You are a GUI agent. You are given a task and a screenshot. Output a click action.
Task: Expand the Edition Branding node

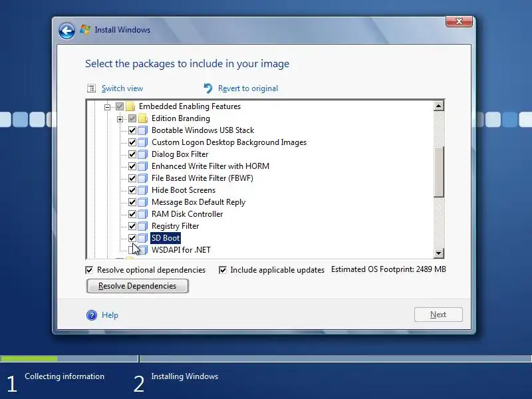(x=120, y=119)
